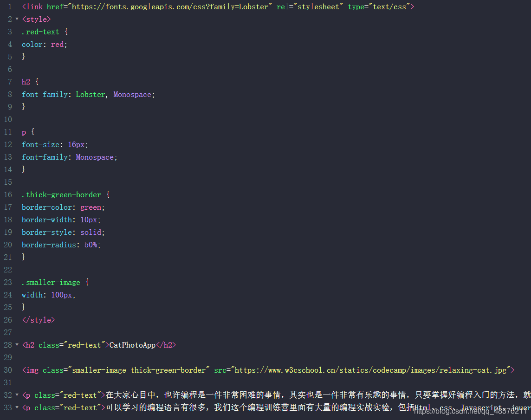Click the .red-text selector on line 3
This screenshot has height=420, width=531.
(40, 32)
